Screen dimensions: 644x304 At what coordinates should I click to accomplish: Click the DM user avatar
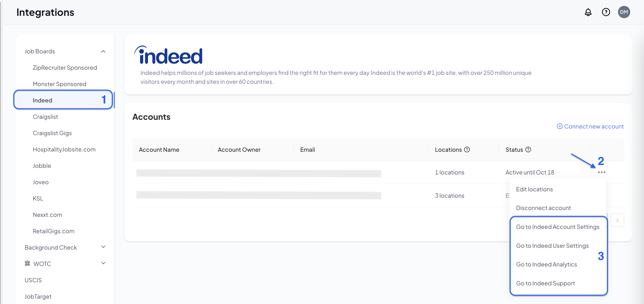tap(624, 12)
